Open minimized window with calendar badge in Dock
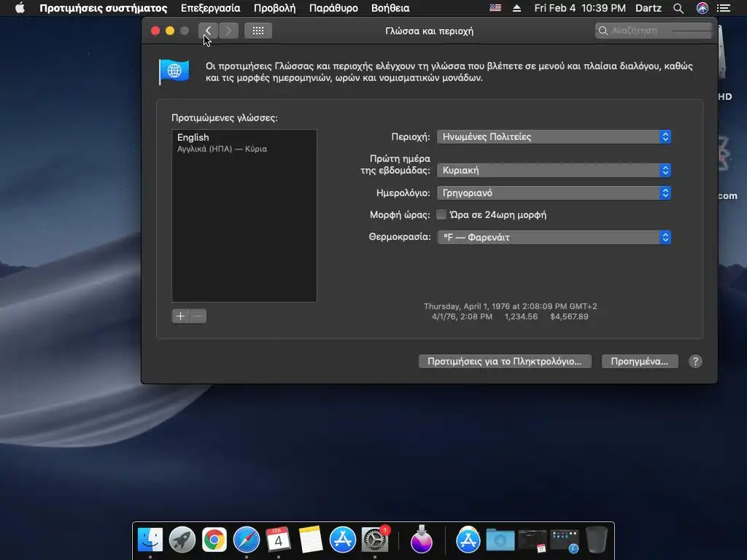Image resolution: width=747 pixels, height=560 pixels. (532, 540)
